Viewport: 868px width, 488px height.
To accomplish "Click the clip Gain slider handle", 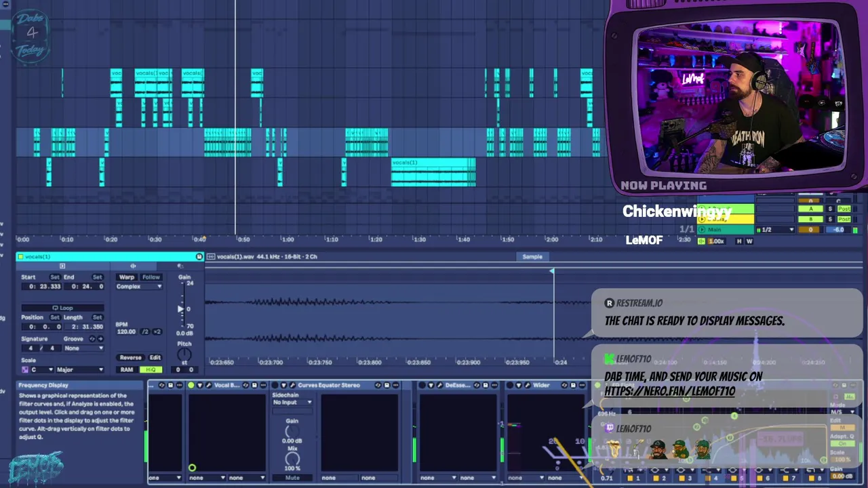I will [x=180, y=309].
